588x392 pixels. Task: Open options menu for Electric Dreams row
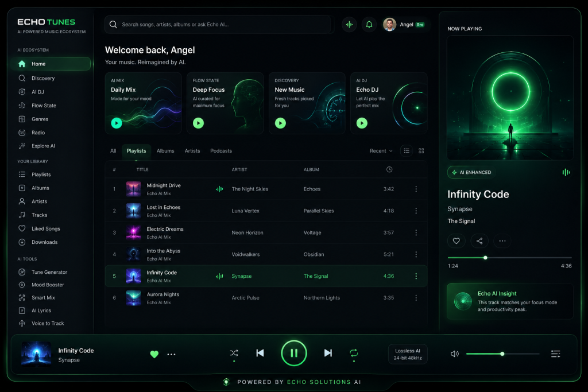click(416, 232)
